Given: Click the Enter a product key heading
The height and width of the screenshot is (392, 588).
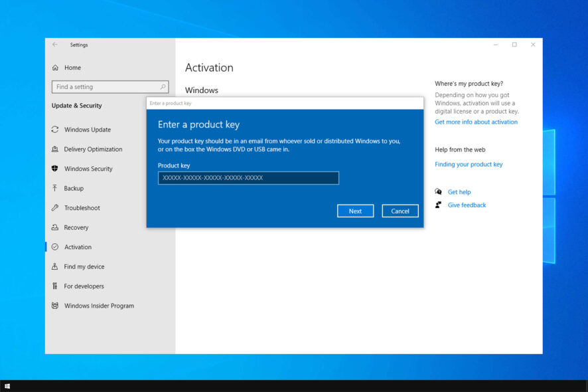Looking at the screenshot, I should pos(198,125).
